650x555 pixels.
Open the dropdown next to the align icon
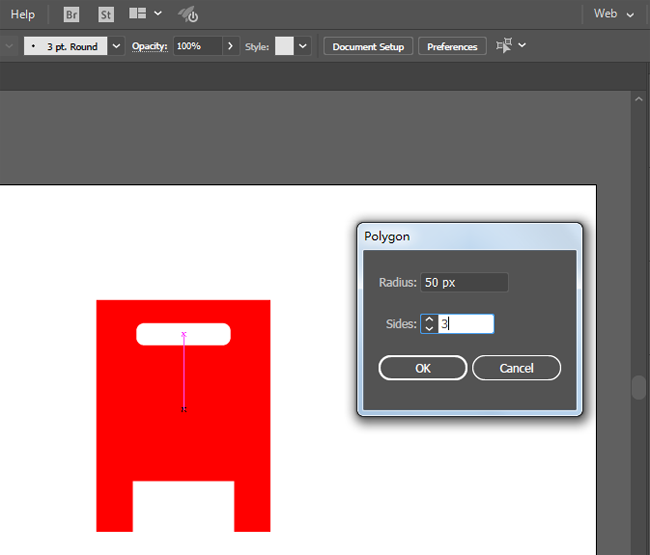pos(522,46)
